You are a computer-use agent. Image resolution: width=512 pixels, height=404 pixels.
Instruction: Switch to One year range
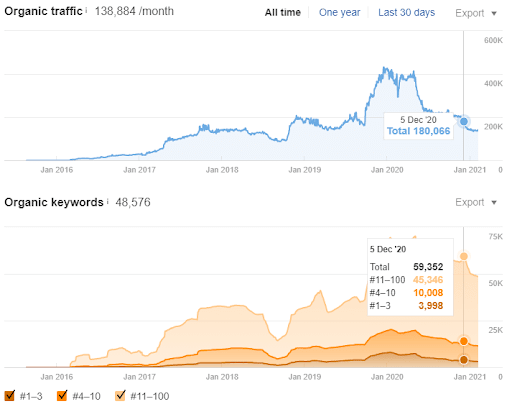pos(339,13)
